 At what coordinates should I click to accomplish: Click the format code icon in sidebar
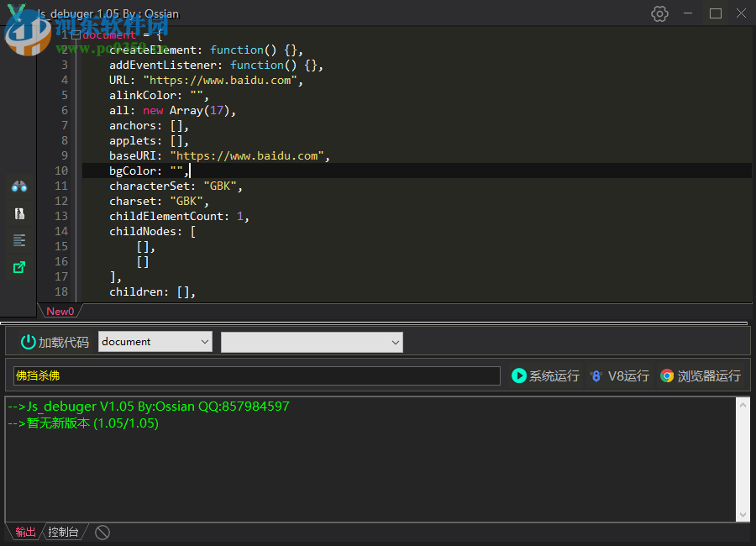pos(18,240)
